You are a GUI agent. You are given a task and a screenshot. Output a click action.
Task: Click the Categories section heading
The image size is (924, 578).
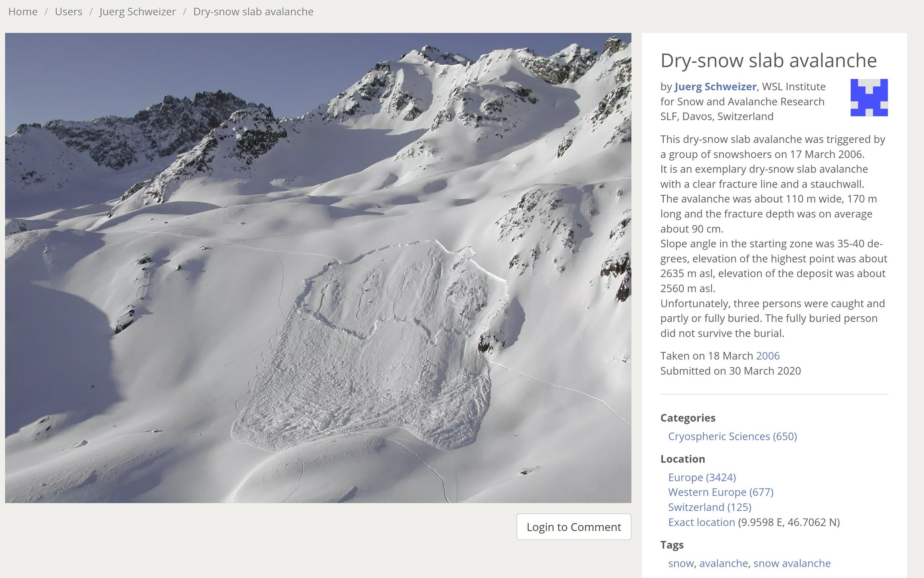(x=688, y=418)
